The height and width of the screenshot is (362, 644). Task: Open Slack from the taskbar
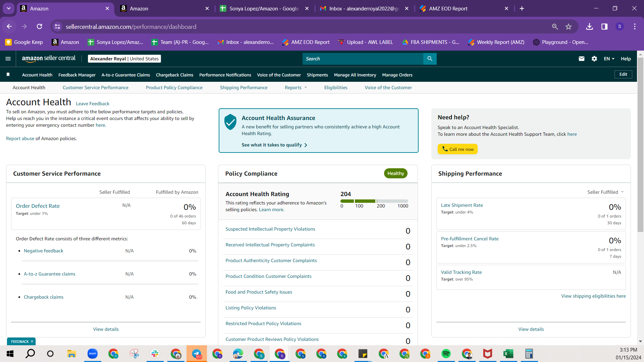(155, 354)
